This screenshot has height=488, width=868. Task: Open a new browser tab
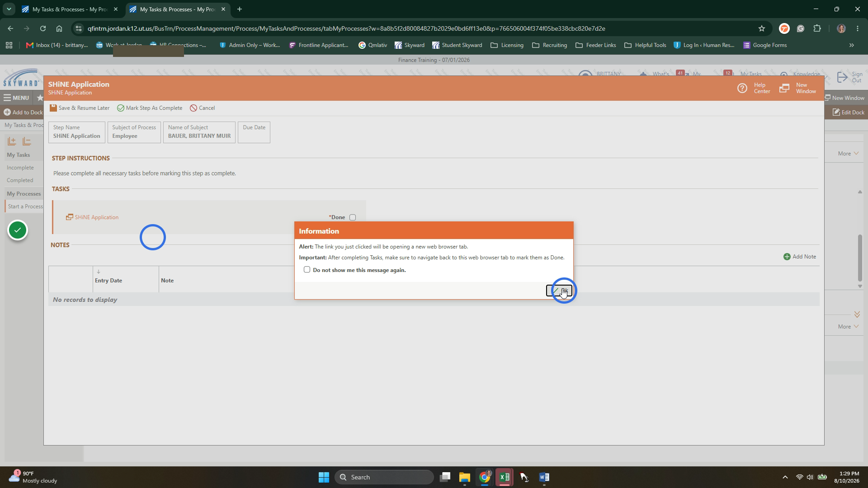coord(240,9)
